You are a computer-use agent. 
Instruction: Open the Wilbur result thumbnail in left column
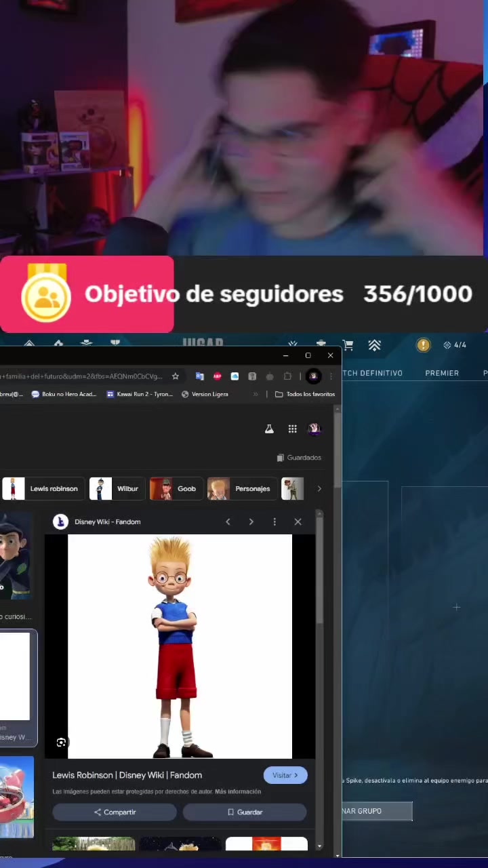16,555
